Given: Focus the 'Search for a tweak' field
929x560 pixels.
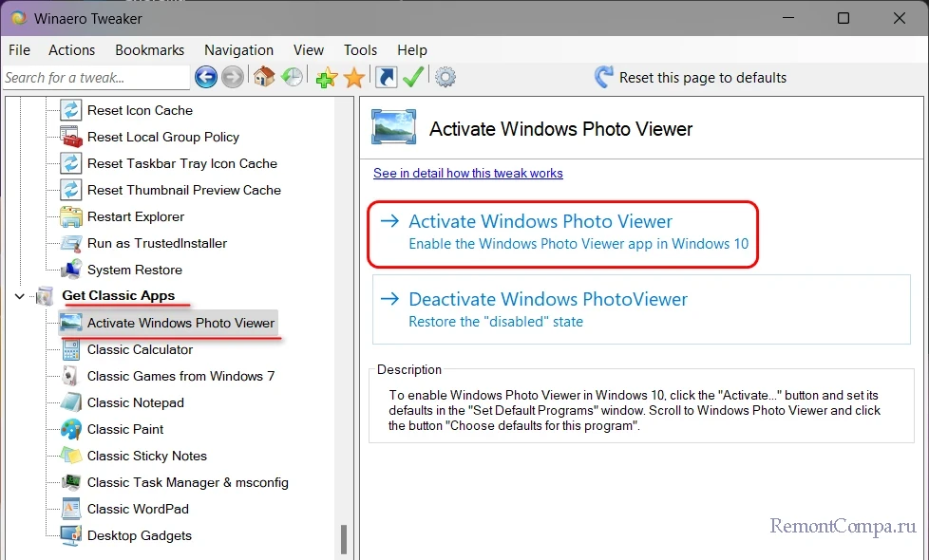Looking at the screenshot, I should pyautogui.click(x=96, y=78).
